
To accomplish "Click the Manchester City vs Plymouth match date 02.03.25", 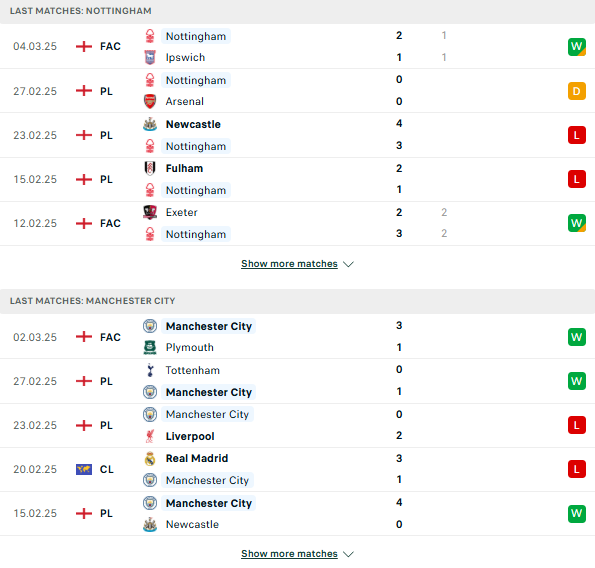I will tap(35, 337).
